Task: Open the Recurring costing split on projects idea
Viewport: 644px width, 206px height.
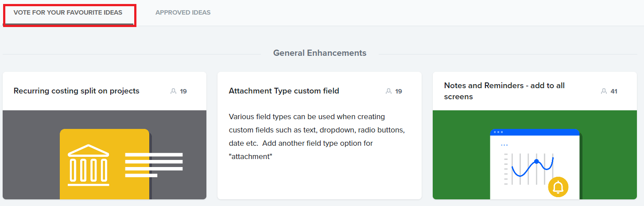Action: pyautogui.click(x=77, y=91)
